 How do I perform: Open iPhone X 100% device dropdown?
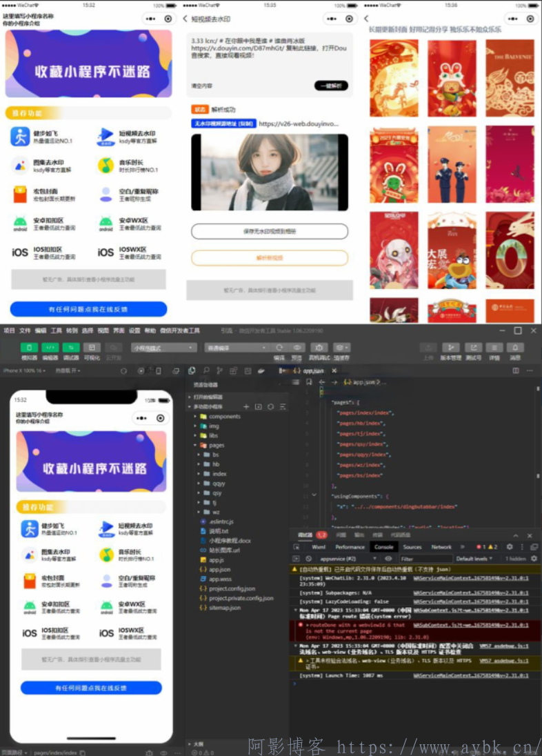click(x=24, y=371)
